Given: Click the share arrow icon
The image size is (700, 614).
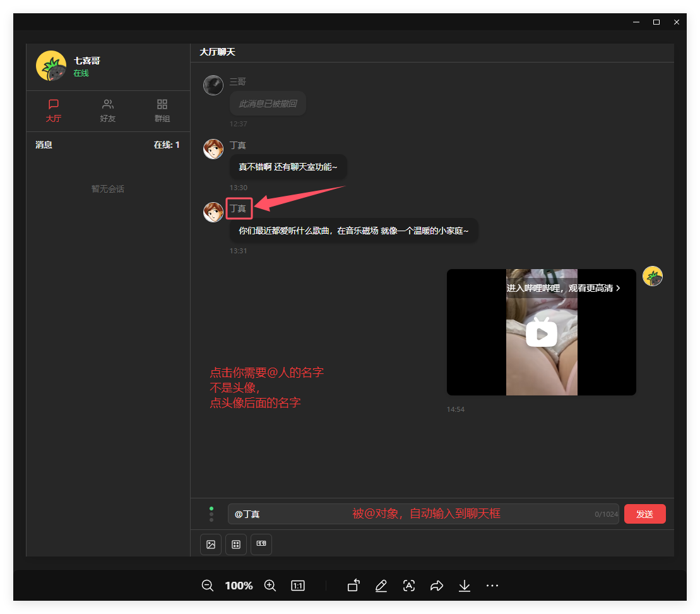Looking at the screenshot, I should click(x=436, y=586).
